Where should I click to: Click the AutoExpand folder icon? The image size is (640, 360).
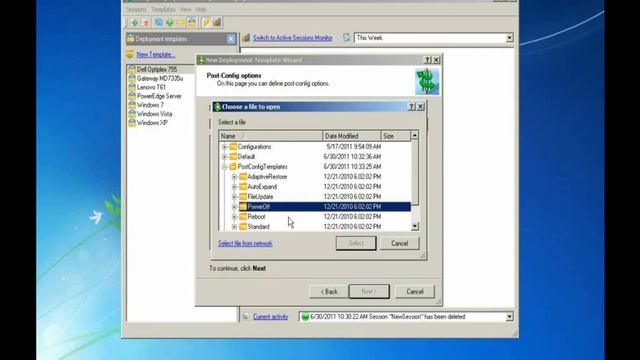pyautogui.click(x=243, y=187)
